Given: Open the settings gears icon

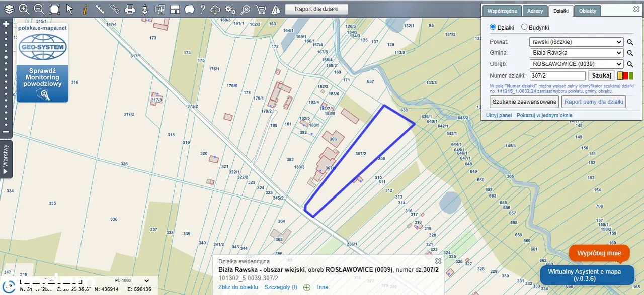Looking at the screenshot, I should pos(230,9).
